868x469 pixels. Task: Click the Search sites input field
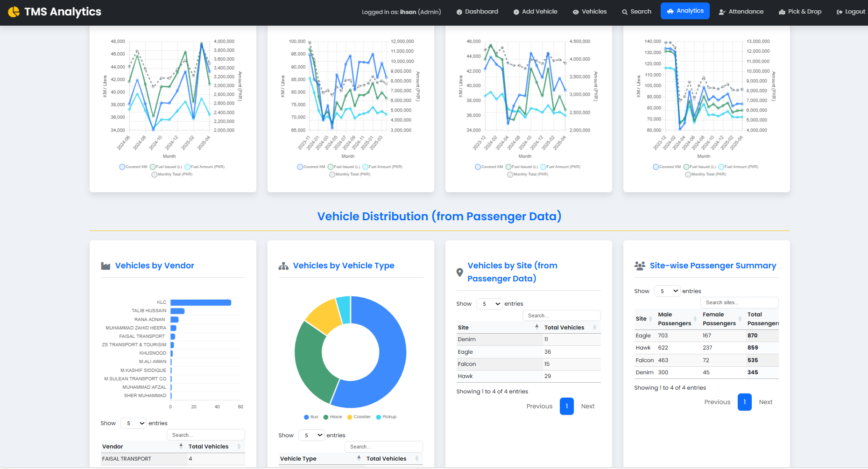[739, 302]
